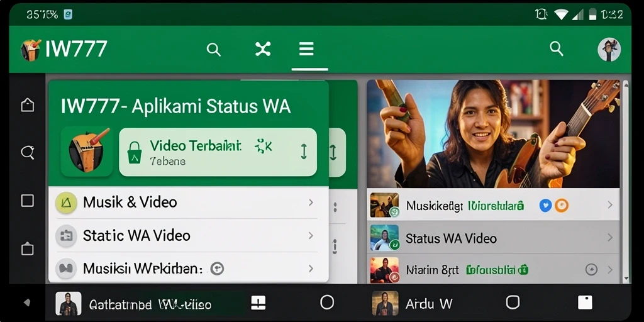Screen dimensions: 644x322
Task: Expand Musik & Video chevron
Action: [311, 202]
